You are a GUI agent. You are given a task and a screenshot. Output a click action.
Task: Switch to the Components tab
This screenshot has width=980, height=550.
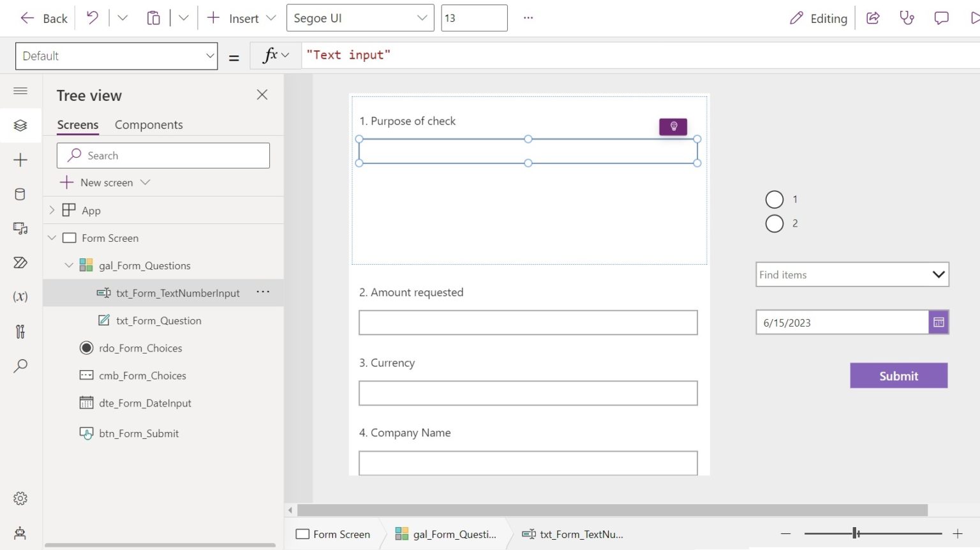(148, 124)
